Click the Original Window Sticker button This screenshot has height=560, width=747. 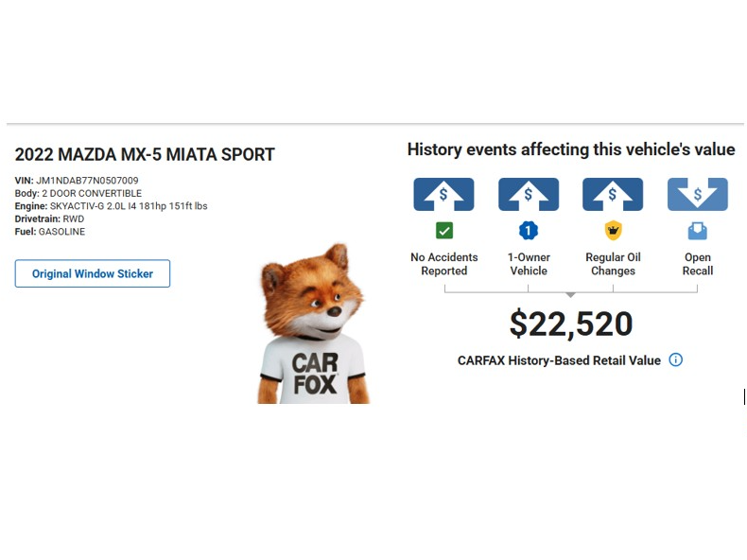point(93,273)
